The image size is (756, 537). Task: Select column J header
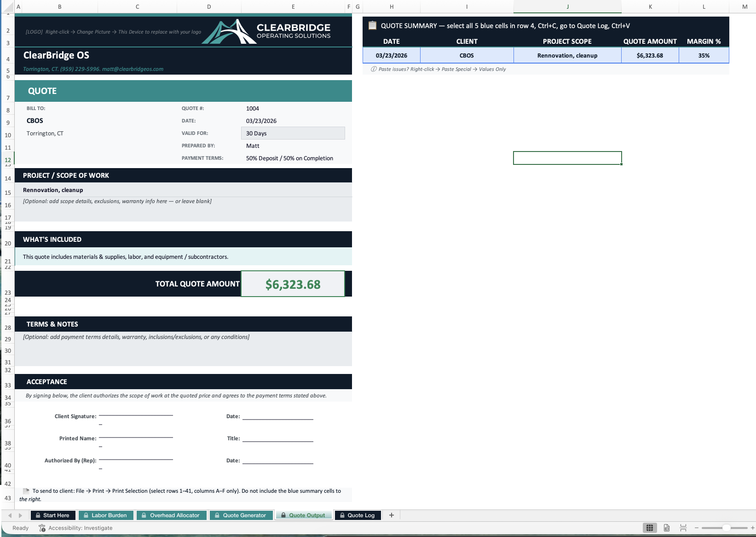point(567,6)
